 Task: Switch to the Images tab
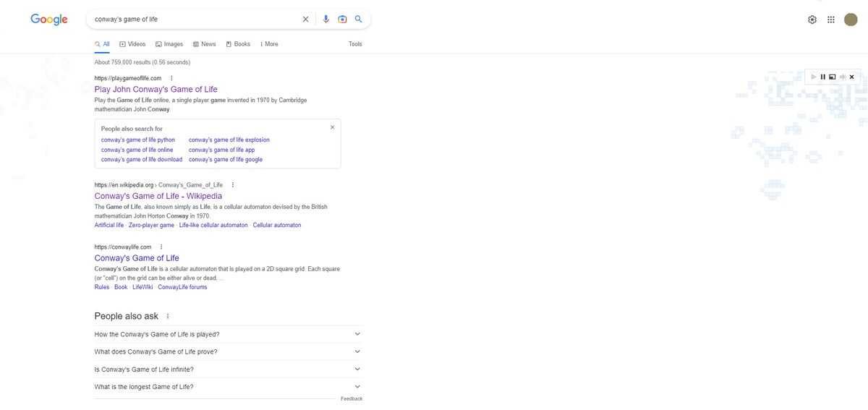point(169,44)
